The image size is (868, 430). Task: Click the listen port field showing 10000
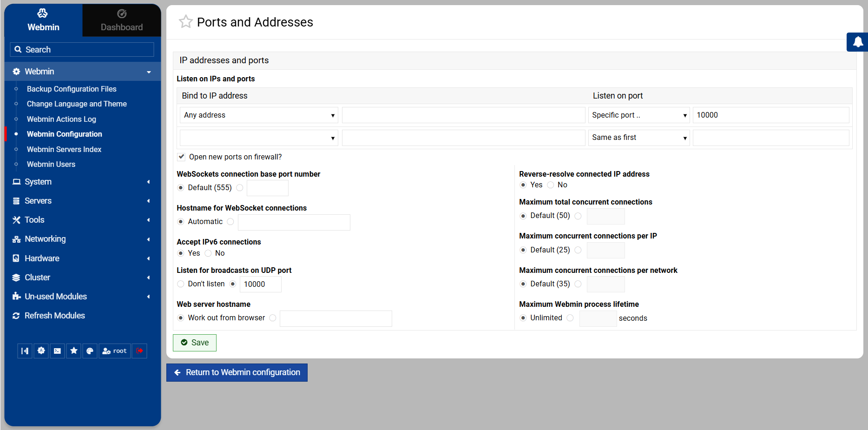click(x=771, y=115)
